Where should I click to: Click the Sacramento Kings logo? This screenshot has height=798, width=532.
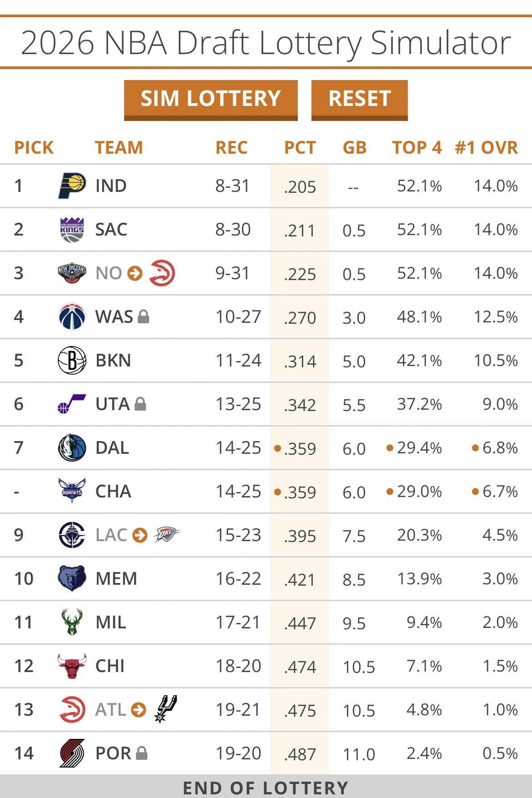[x=72, y=230]
